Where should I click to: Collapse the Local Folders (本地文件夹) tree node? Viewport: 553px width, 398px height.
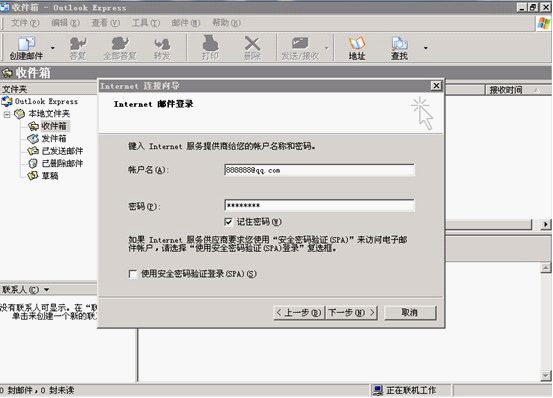pyautogui.click(x=7, y=114)
